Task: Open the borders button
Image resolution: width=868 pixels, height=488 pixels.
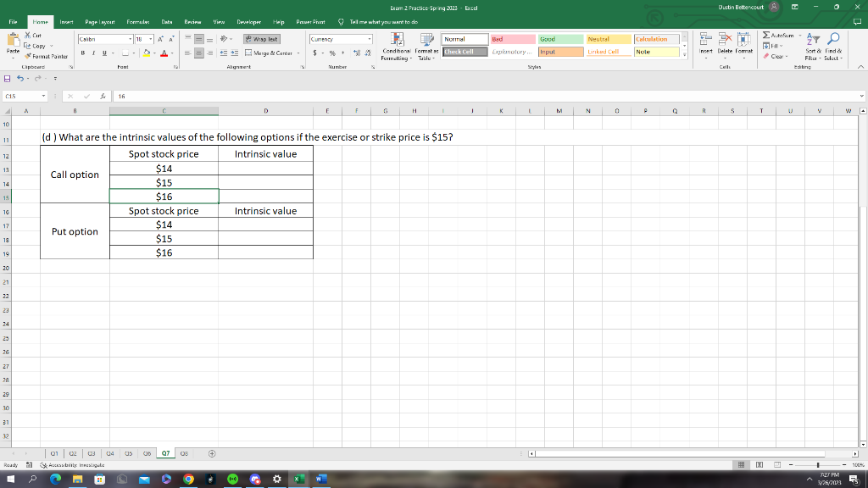Action: [125, 53]
